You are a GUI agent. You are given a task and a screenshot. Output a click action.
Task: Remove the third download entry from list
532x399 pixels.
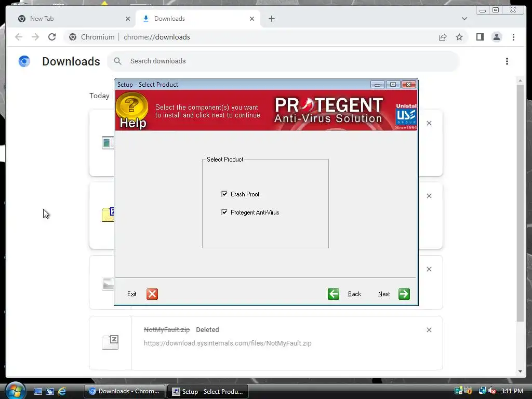[429, 269]
